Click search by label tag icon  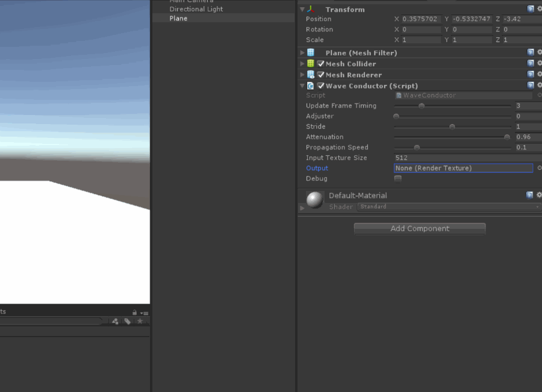(x=128, y=322)
